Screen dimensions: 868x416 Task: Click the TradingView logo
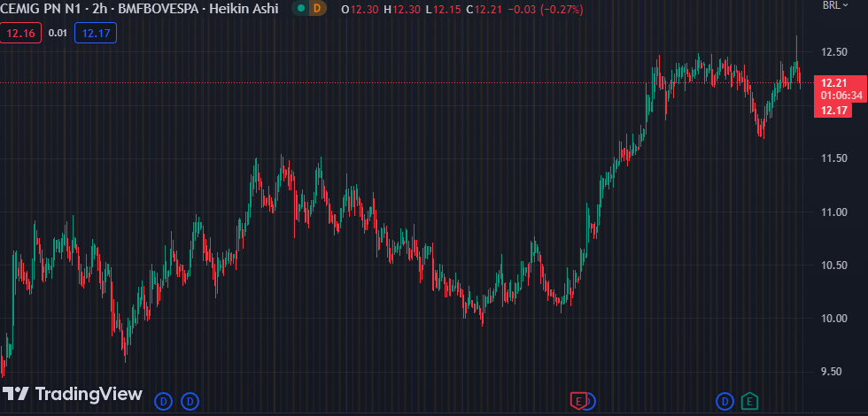tap(73, 394)
